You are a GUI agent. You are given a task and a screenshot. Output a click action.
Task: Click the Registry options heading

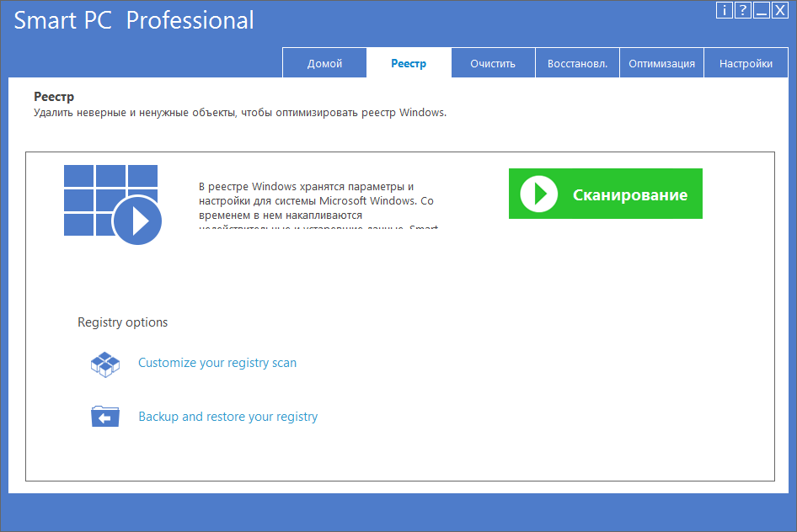tap(122, 322)
